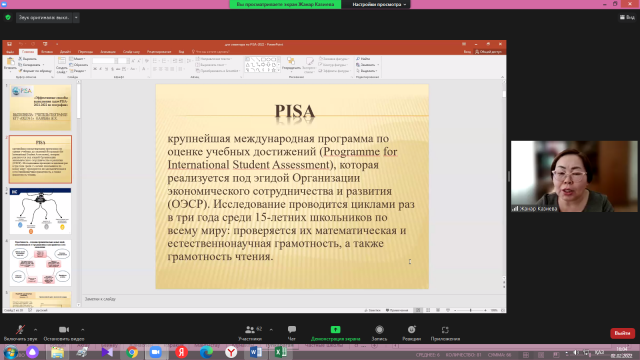The height and width of the screenshot is (360, 640).
Task: Open the Zoom Apps button
Action: [x=445, y=333]
